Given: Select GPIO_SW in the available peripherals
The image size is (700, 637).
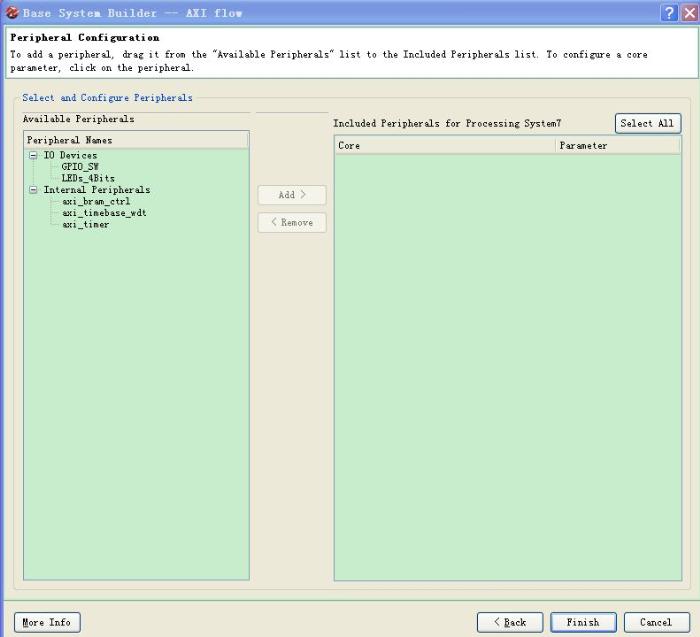Looking at the screenshot, I should 80,167.
